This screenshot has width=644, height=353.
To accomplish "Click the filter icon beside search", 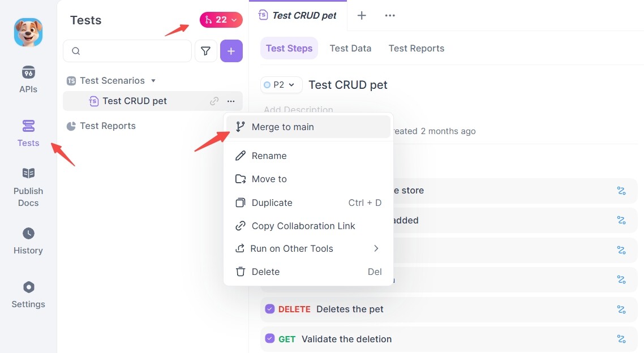I will pos(206,51).
